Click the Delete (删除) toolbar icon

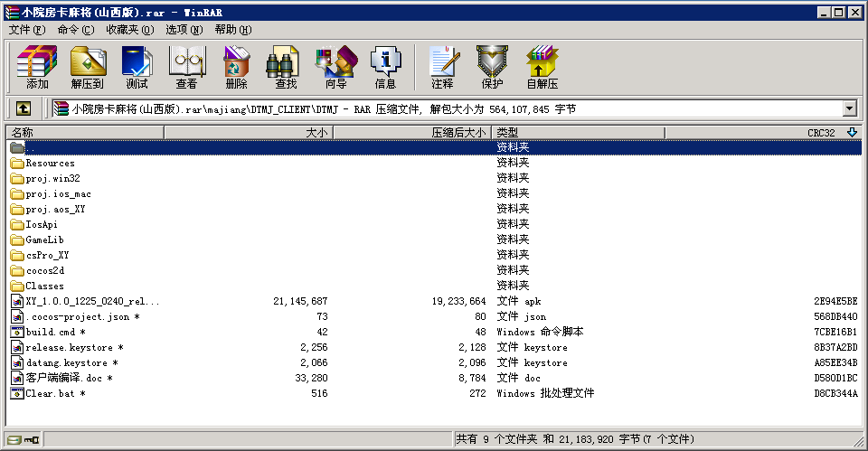point(236,67)
